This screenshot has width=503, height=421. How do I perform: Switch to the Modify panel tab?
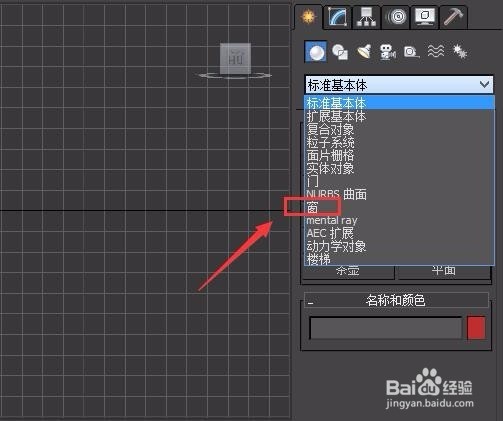337,17
